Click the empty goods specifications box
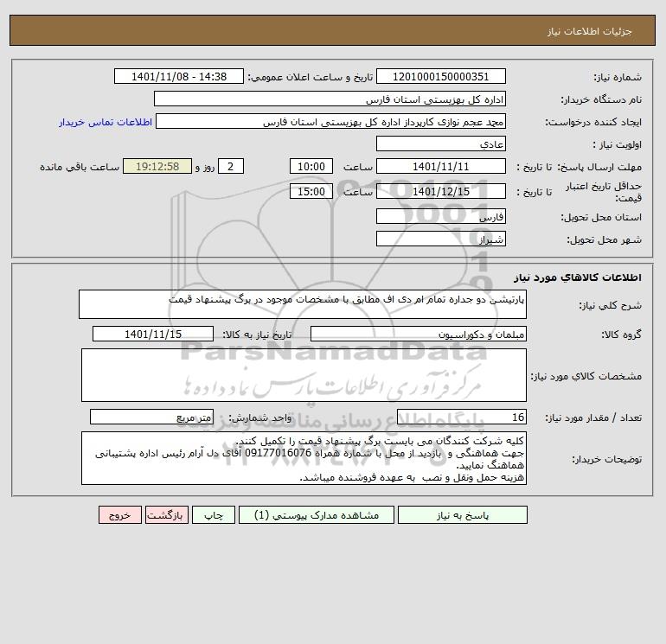Image resolution: width=666 pixels, height=644 pixels. coord(304,375)
